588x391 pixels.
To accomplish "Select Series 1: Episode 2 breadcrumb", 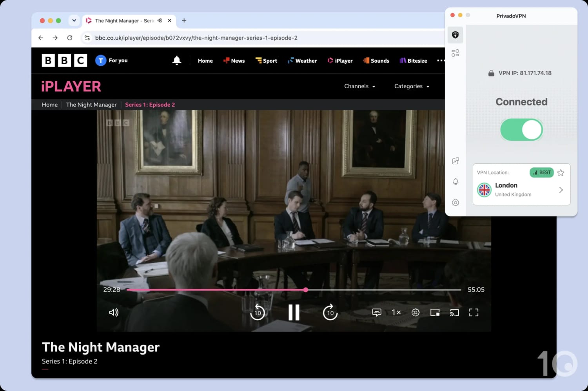I will click(x=150, y=105).
